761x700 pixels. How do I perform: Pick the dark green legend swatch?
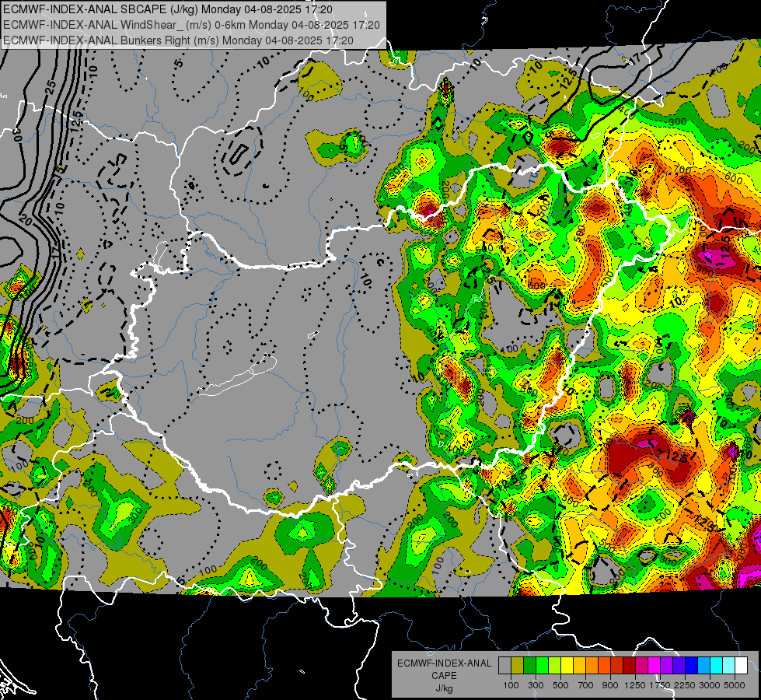529,666
